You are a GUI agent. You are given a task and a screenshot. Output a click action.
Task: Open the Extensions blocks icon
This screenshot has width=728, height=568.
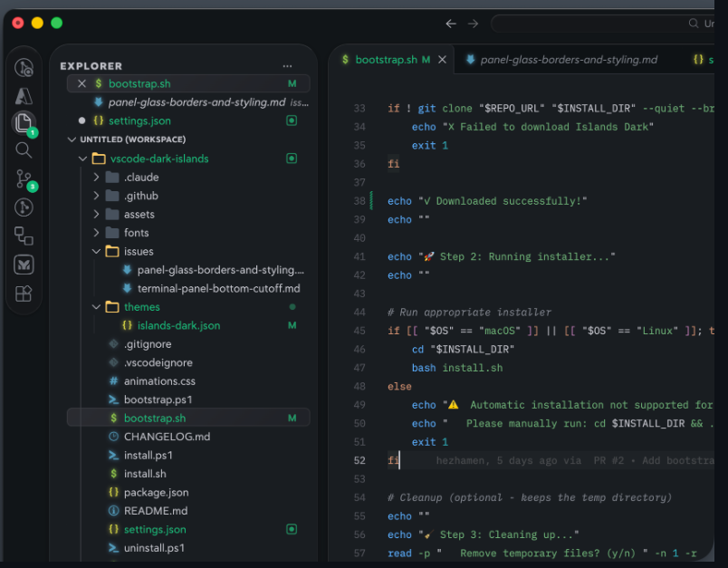pos(24,294)
